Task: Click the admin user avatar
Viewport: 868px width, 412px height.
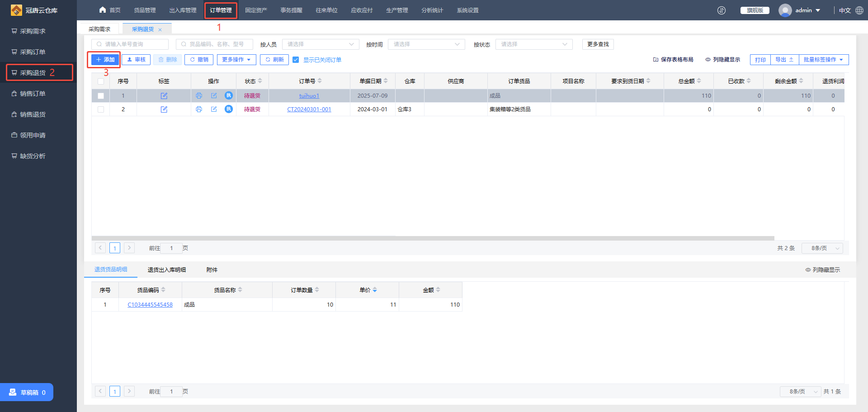Action: [785, 10]
